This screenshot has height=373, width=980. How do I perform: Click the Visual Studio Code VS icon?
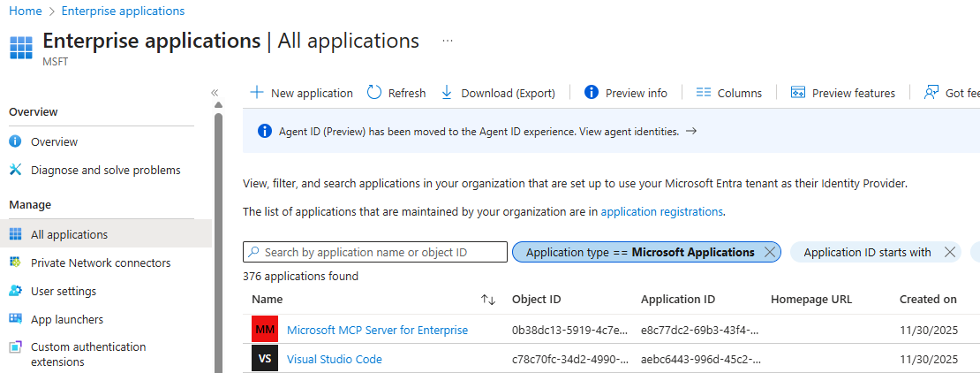coord(265,359)
